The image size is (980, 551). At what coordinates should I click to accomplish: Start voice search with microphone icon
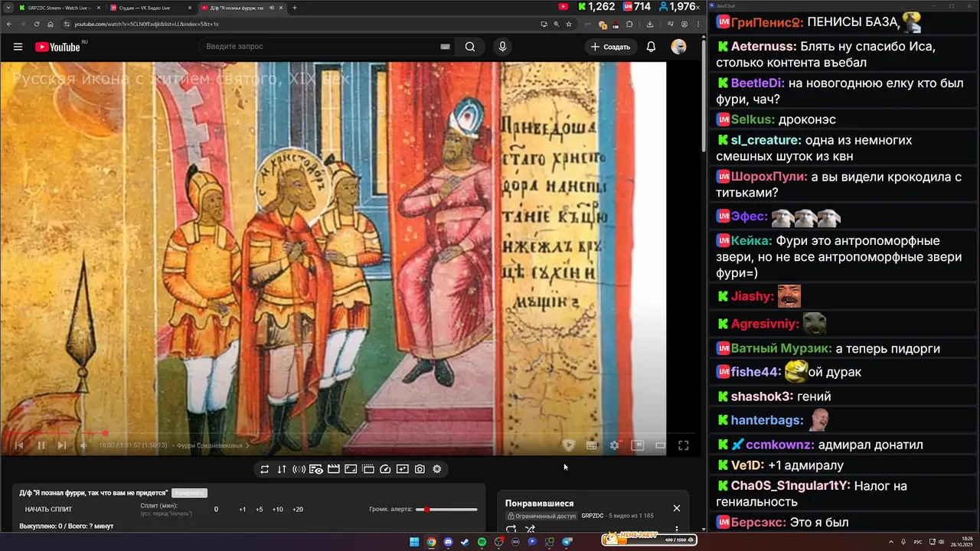[502, 47]
